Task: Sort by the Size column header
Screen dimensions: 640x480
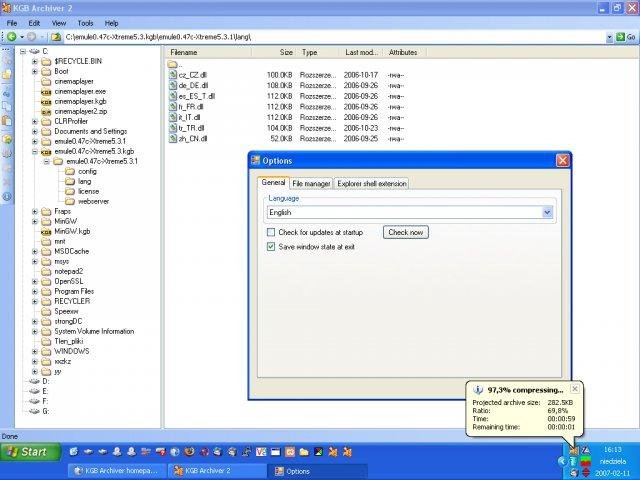Action: [x=275, y=52]
